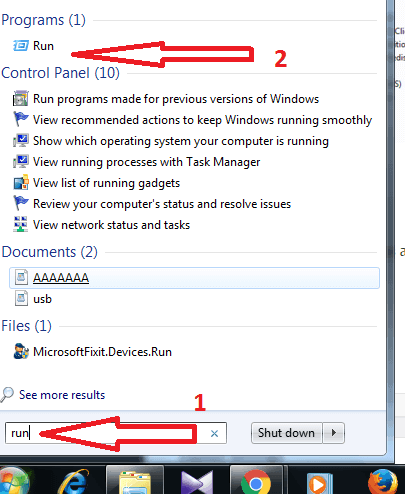405x494 pixels.
Task: Open Internet Explorer from the taskbar
Action: 75,481
